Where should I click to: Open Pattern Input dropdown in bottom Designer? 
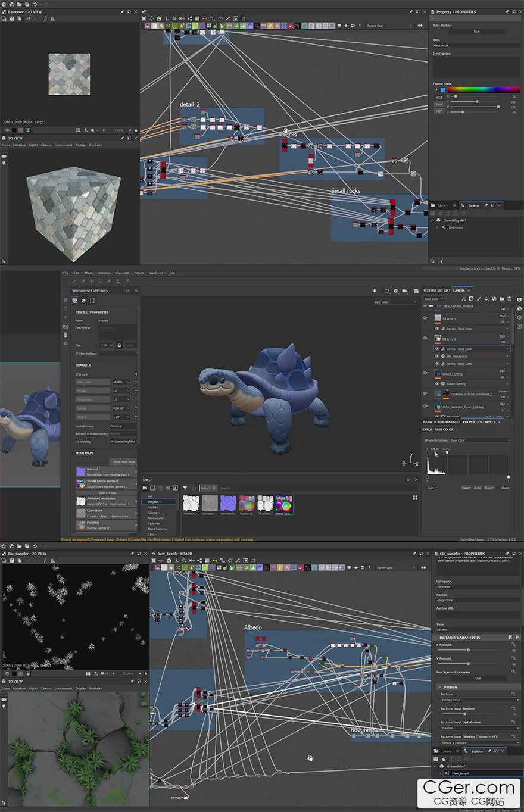tap(480, 700)
